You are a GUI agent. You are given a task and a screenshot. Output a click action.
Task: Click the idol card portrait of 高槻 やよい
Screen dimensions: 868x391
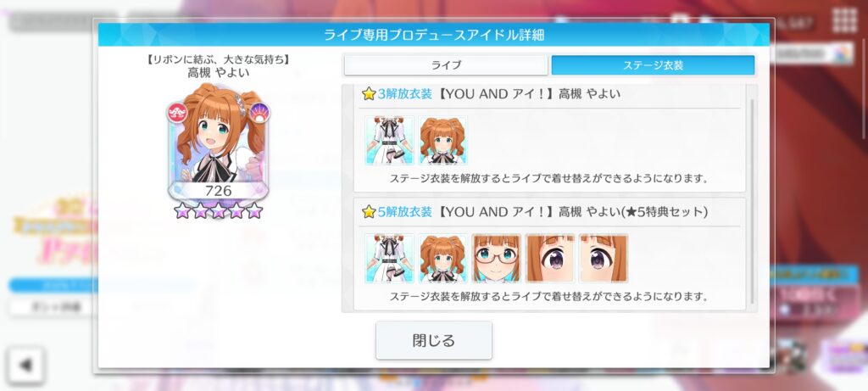pos(218,142)
